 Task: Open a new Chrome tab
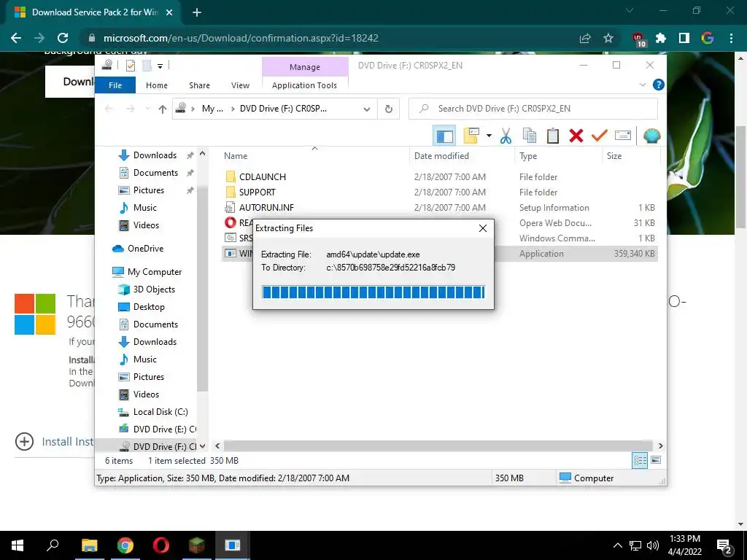(197, 12)
